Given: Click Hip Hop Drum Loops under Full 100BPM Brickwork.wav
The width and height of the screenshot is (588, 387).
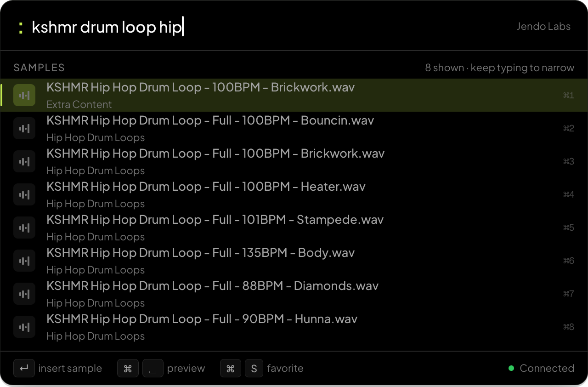Looking at the screenshot, I should tap(96, 171).
